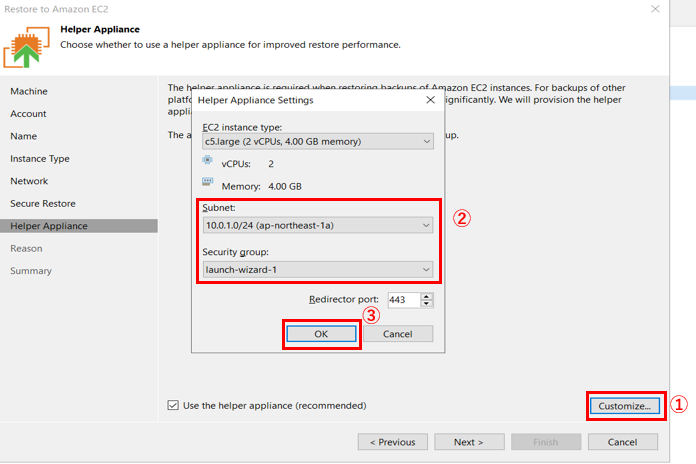Click the Security group label
The image size is (696, 464).
pyautogui.click(x=236, y=252)
